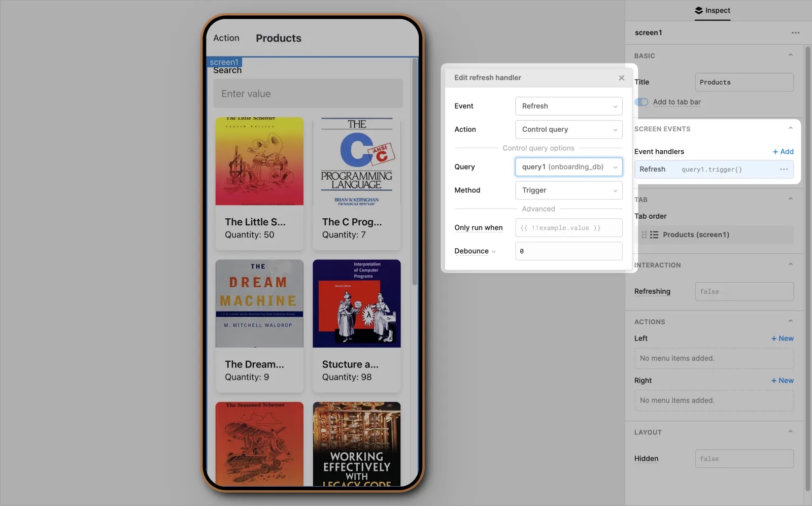Click the Search Enter value input
The height and width of the screenshot is (506, 812).
point(308,93)
